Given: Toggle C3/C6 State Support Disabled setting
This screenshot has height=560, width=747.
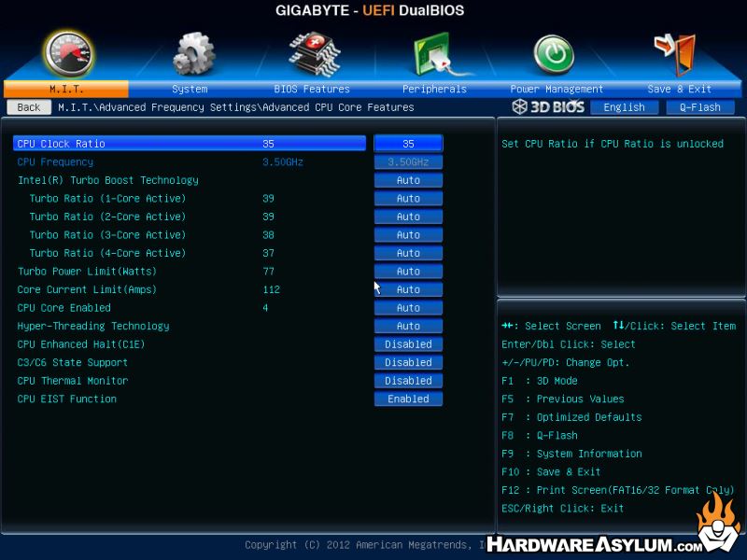Looking at the screenshot, I should (408, 362).
